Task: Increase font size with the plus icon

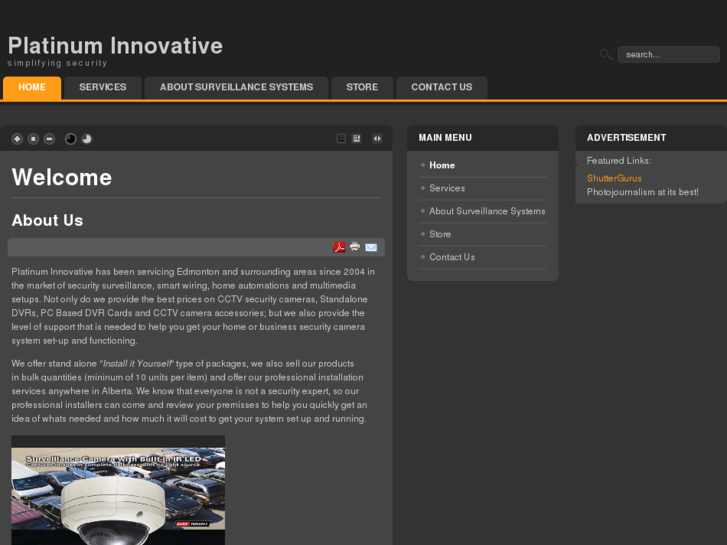Action: pos(17,139)
